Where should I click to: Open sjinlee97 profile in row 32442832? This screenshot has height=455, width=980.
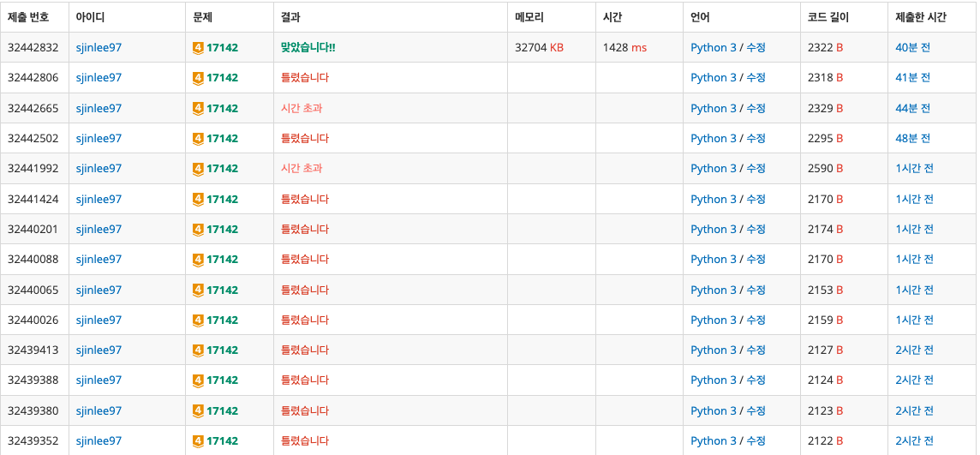[x=99, y=47]
